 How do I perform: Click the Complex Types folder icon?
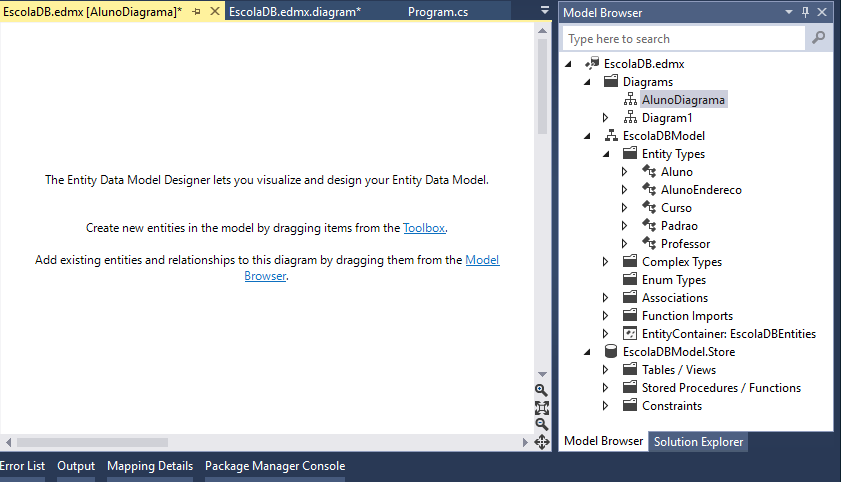click(x=630, y=261)
